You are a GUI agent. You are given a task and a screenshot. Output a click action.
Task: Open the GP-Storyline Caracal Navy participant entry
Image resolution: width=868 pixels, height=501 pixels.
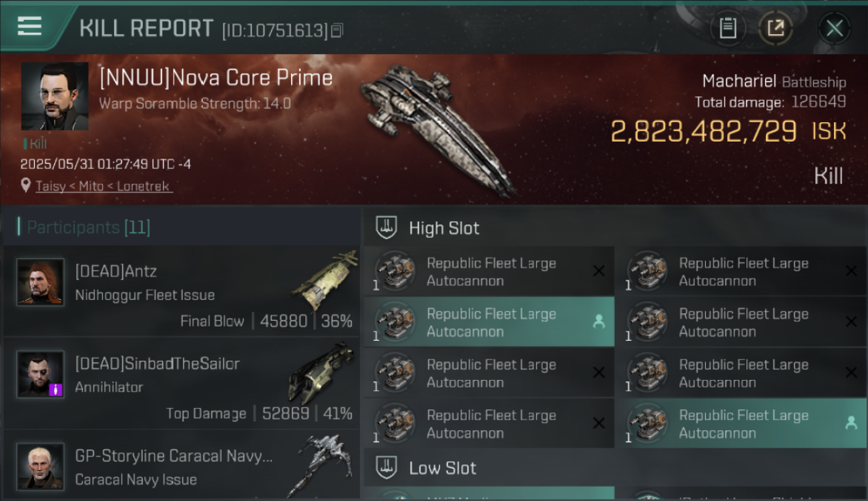[x=182, y=466]
